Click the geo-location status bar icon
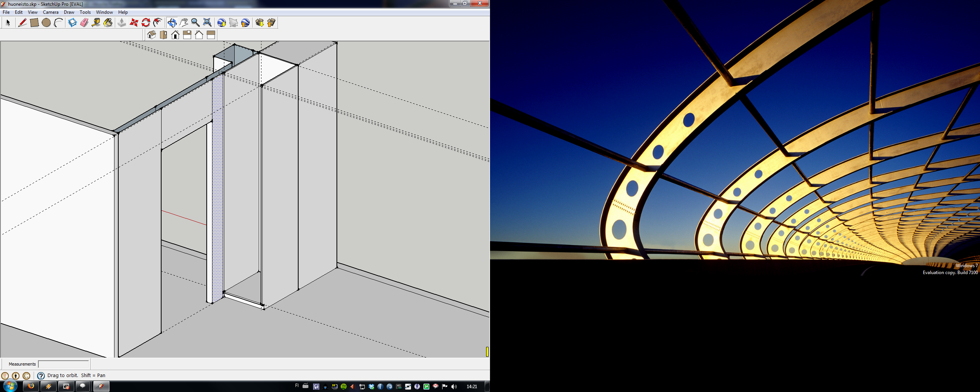Viewport: 980px width, 392px height. 5,376
